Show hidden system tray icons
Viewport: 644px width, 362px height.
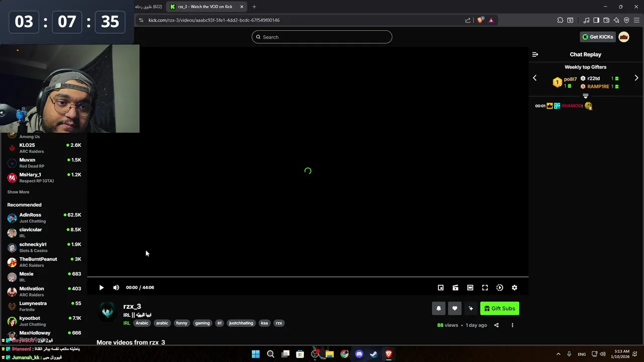point(558,354)
